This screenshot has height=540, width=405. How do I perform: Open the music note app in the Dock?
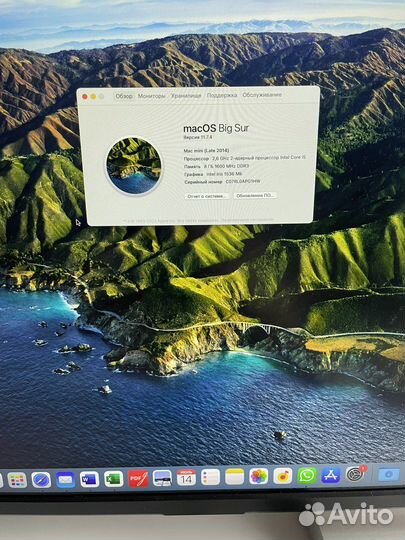(x=283, y=476)
